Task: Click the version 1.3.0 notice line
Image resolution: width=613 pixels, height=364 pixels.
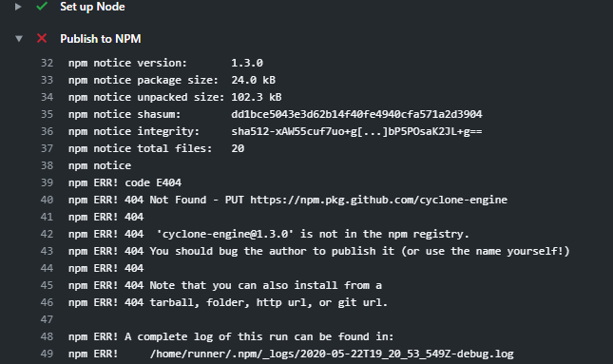Action: coord(165,63)
